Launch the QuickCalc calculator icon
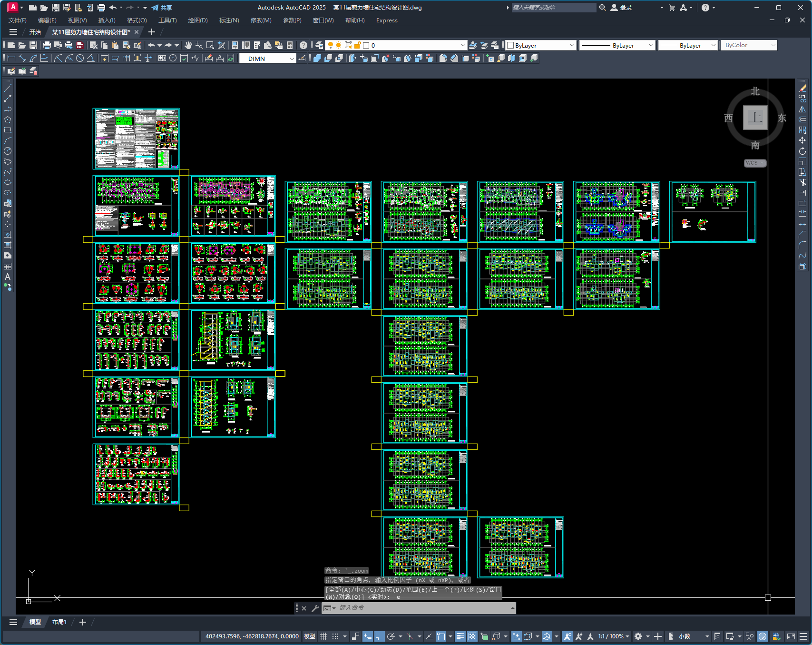The image size is (812, 645). click(290, 45)
